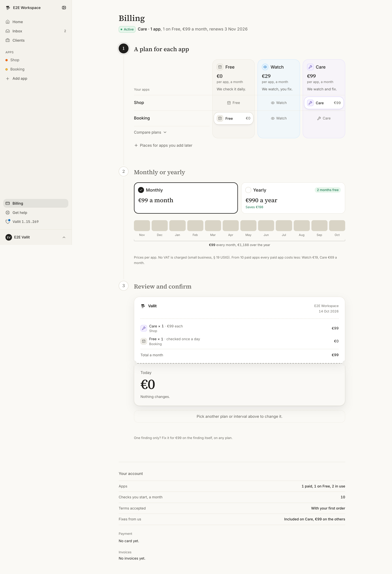Go to Clients in the sidebar
The image size is (392, 574).
36,40
